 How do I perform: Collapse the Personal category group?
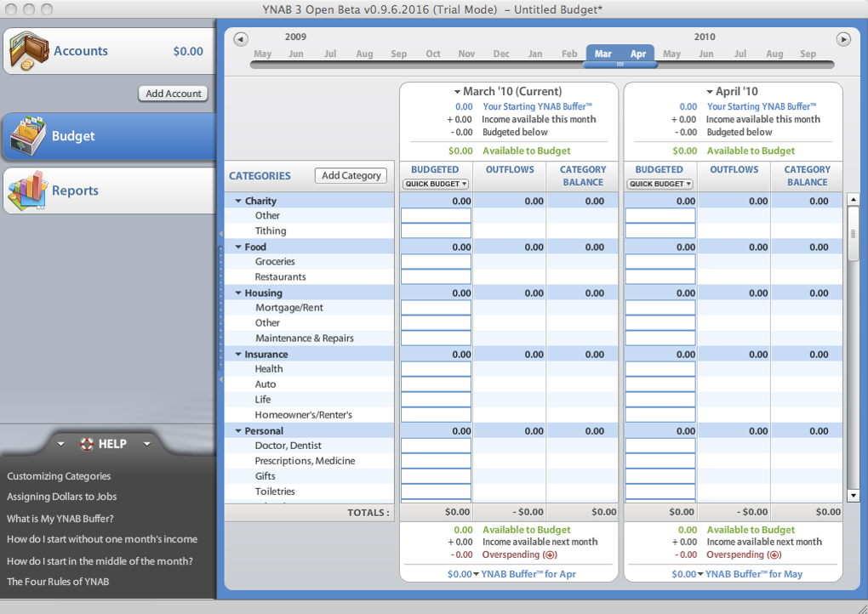click(x=238, y=431)
